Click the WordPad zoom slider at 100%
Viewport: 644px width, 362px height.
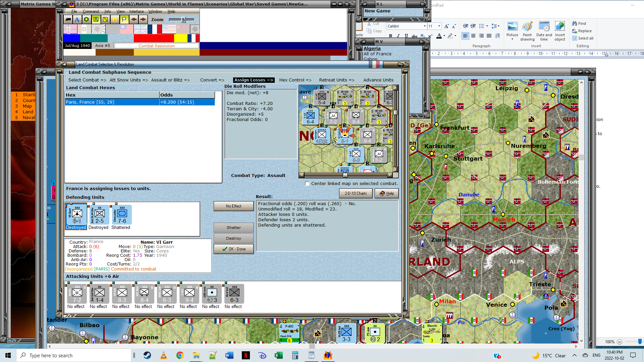[640, 342]
